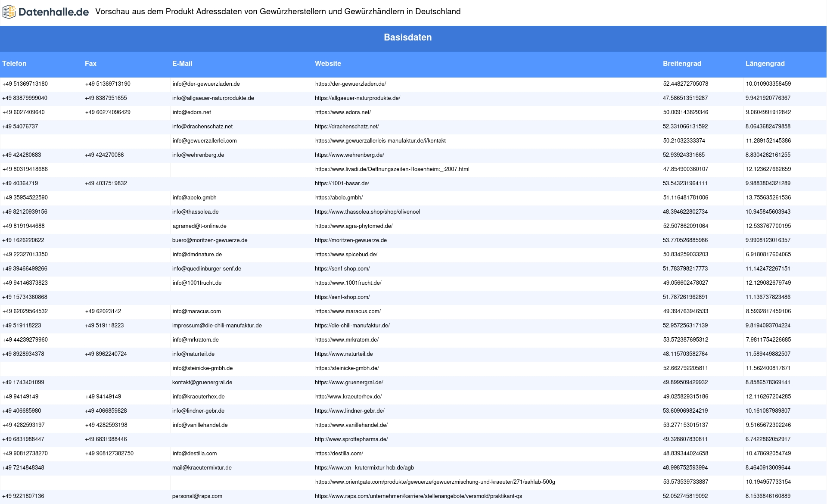Select email buero@moritzen-gewuerze.de
This screenshot has height=504, width=827.
(x=210, y=240)
